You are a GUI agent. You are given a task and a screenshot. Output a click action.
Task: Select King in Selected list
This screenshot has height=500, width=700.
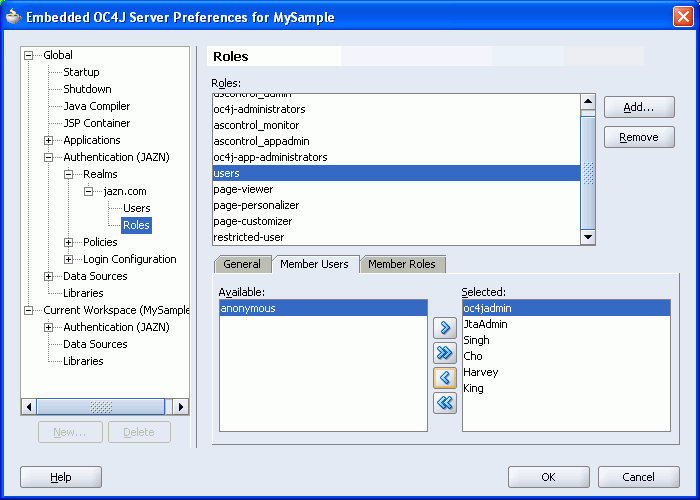[x=566, y=389]
